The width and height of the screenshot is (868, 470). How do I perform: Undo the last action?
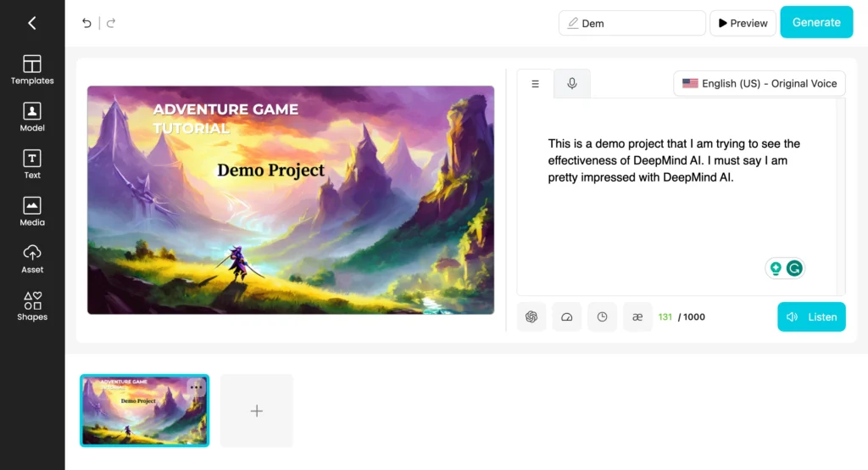[86, 23]
